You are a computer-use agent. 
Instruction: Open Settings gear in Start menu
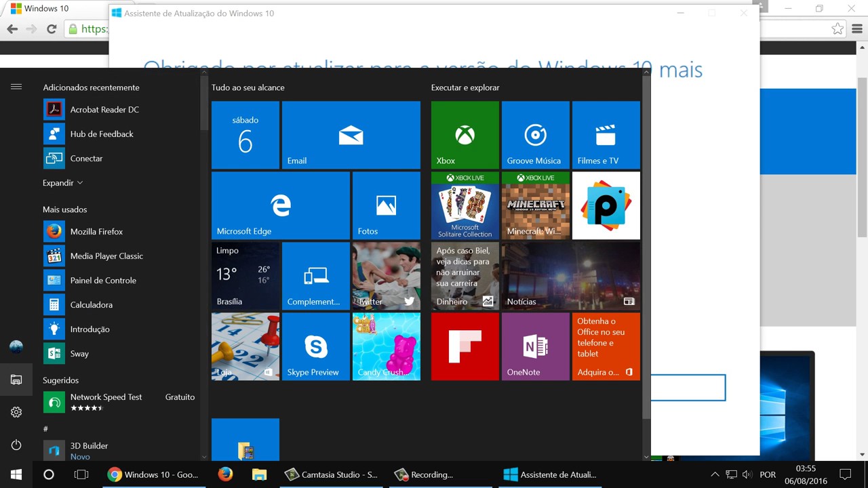(16, 412)
